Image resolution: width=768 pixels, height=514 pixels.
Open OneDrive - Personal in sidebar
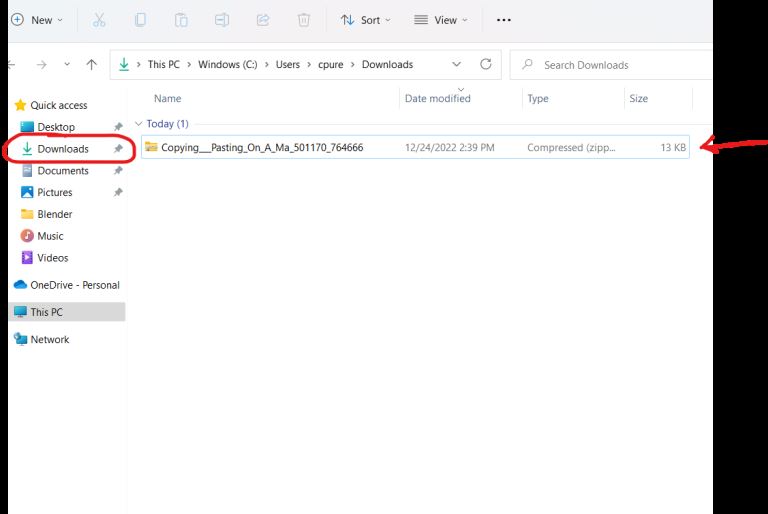pyautogui.click(x=67, y=285)
